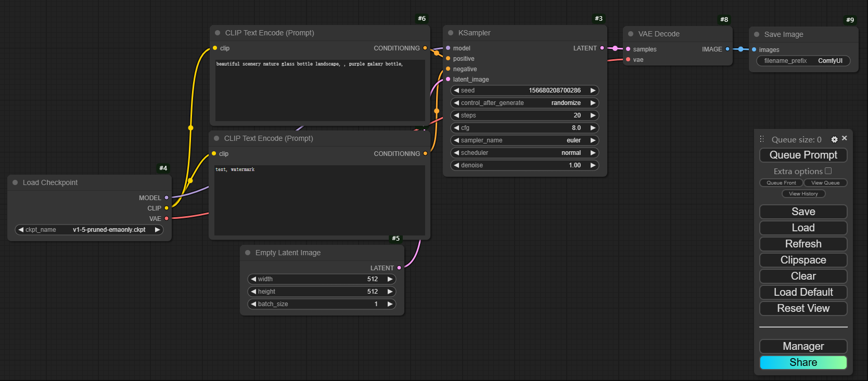Decrease height with its left arrow
868x381 pixels.
coord(253,292)
